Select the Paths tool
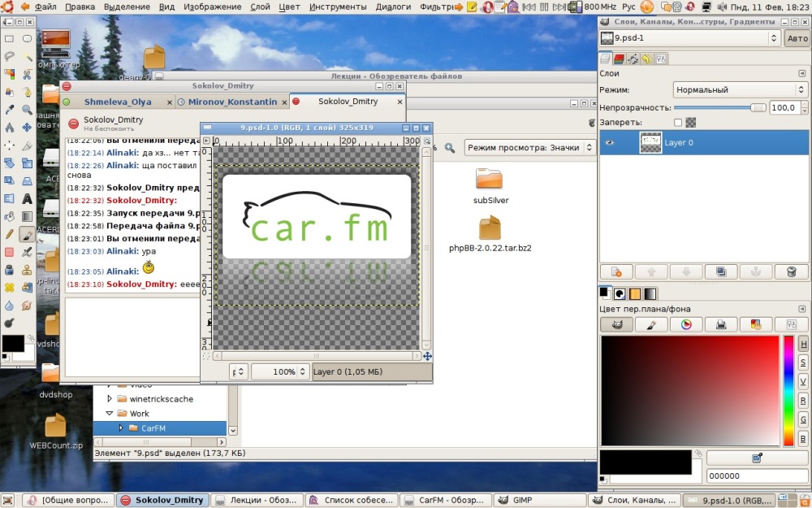812x508 pixels. point(27,92)
